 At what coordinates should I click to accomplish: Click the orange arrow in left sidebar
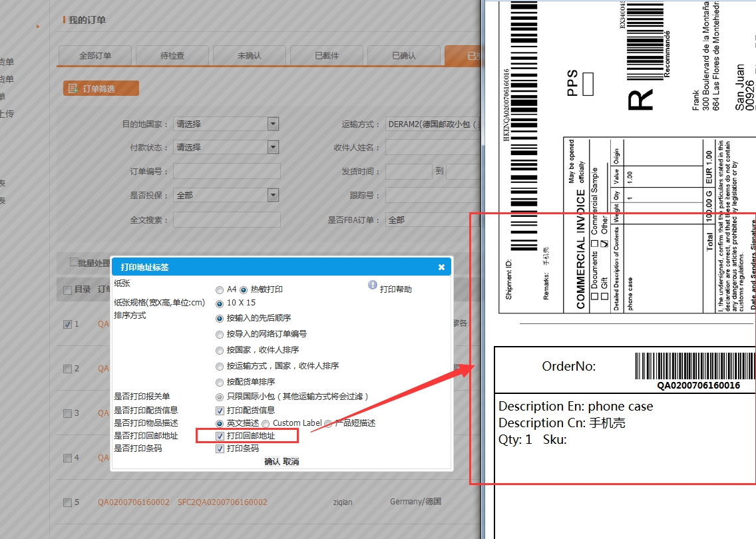(38, 27)
